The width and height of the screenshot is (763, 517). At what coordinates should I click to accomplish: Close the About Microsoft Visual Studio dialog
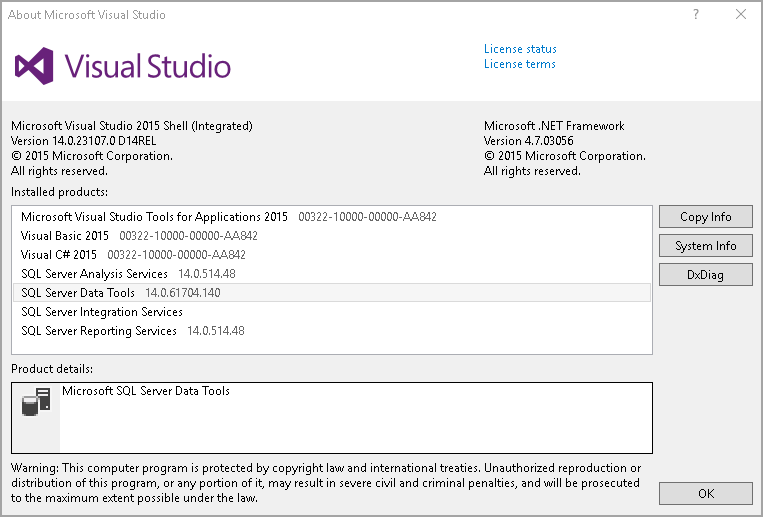(740, 15)
